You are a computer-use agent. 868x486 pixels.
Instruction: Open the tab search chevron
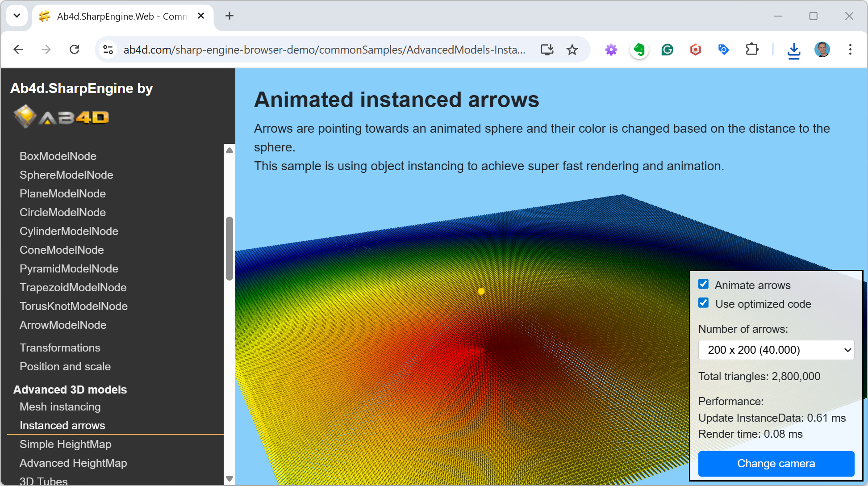(x=17, y=16)
